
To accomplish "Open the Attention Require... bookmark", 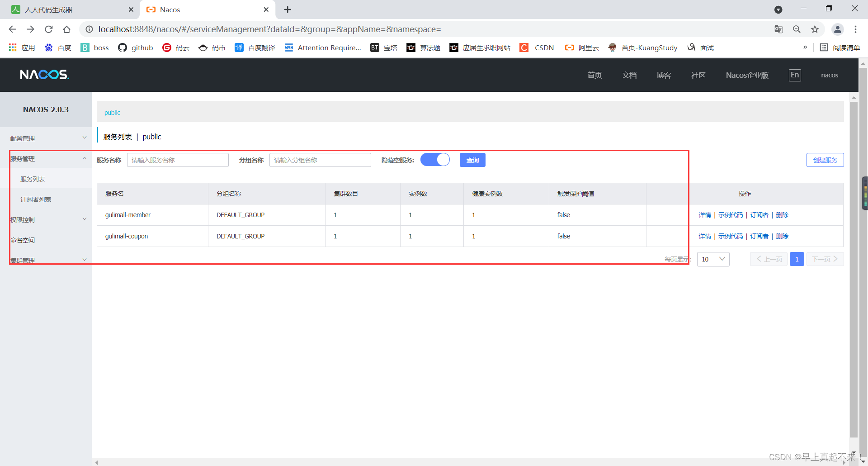I will pyautogui.click(x=323, y=48).
